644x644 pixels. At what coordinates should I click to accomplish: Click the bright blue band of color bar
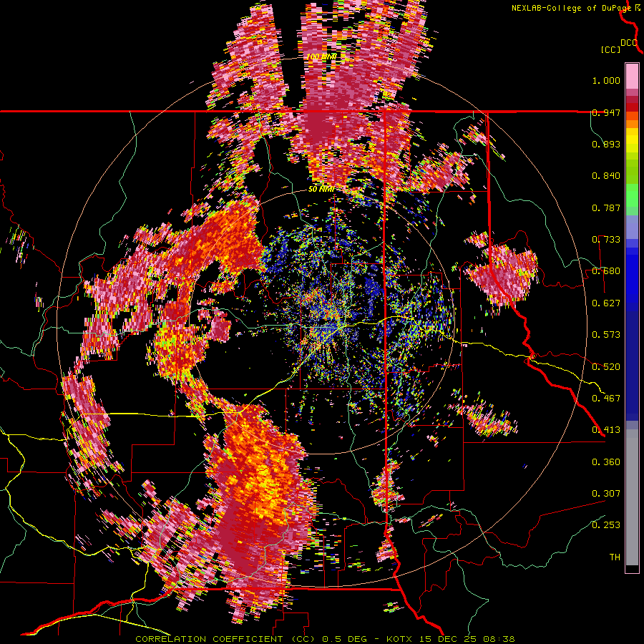coord(632,279)
